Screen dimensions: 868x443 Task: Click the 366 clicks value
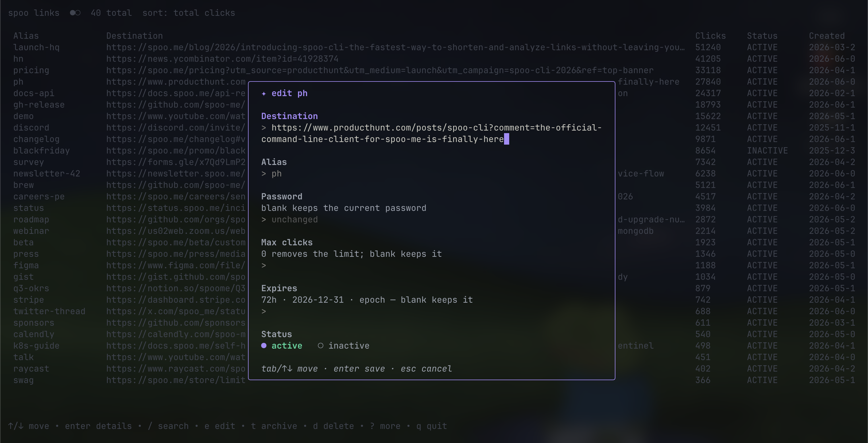[x=703, y=380]
